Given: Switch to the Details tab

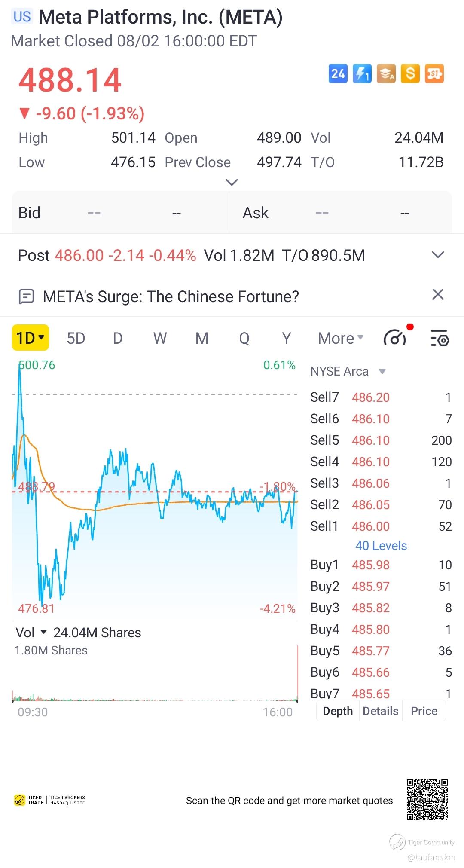Looking at the screenshot, I should point(380,711).
